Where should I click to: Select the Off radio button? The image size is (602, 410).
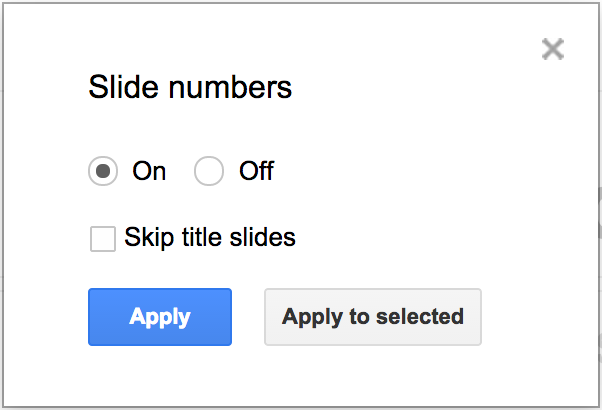point(209,171)
